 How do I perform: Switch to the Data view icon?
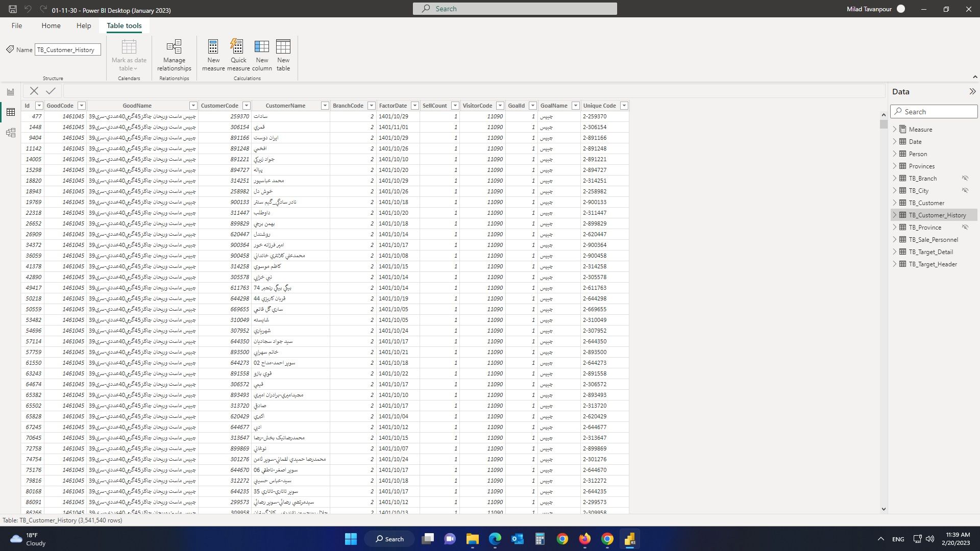point(10,112)
